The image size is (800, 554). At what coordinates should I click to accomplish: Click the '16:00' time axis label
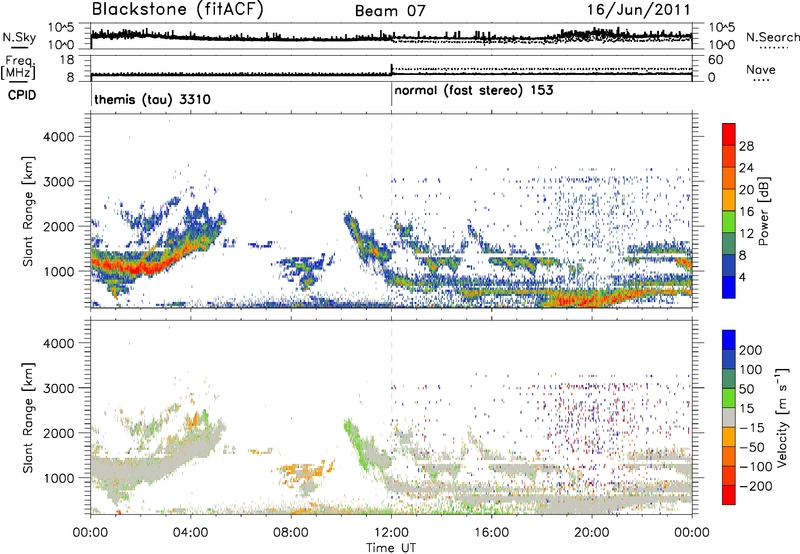tap(491, 533)
